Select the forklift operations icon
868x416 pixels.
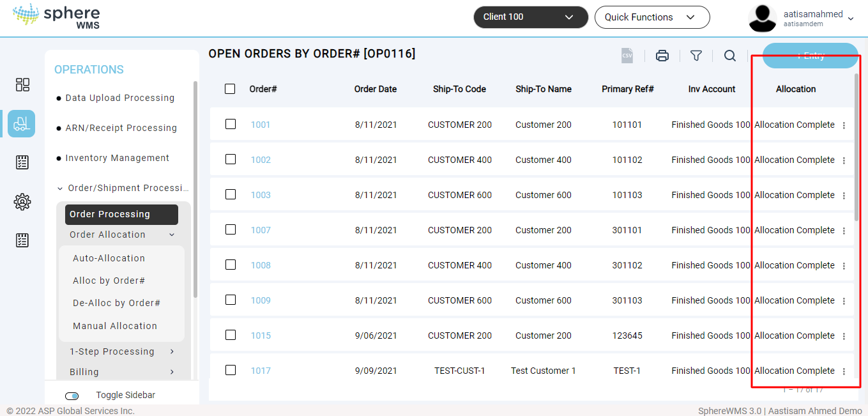22,123
